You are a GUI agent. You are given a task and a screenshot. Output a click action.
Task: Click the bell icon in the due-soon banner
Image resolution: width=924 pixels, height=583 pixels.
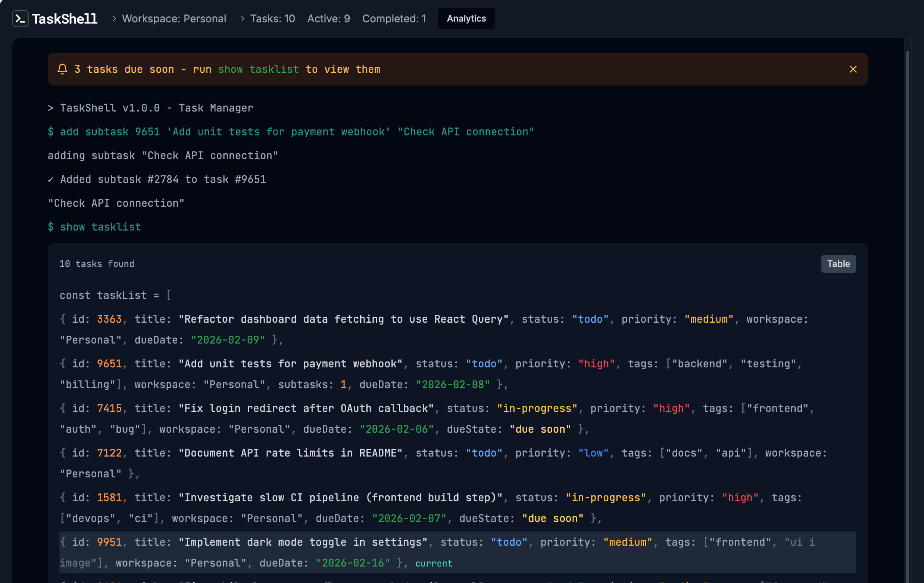pos(62,69)
